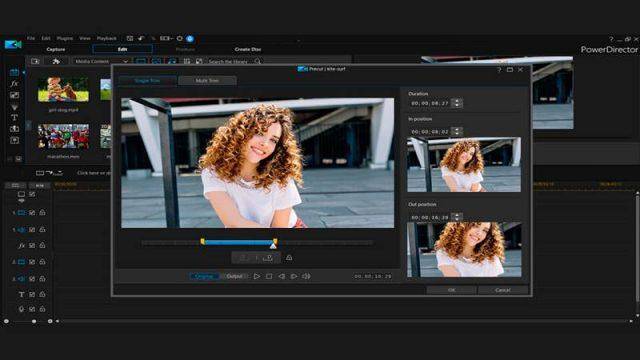
Task: Click OK in the Precut dialog
Action: click(451, 290)
